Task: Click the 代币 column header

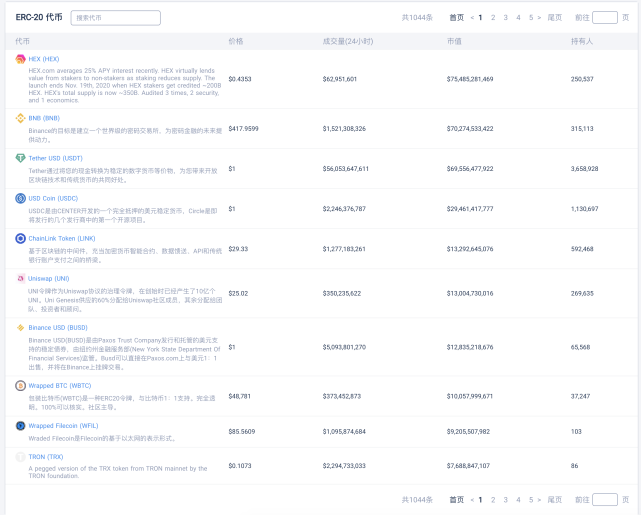Action: point(22,41)
